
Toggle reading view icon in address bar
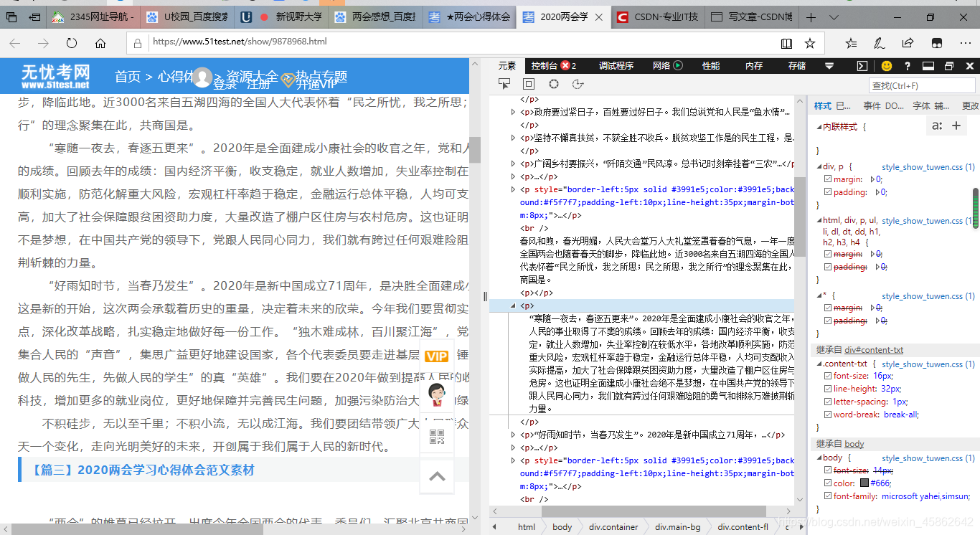point(786,43)
